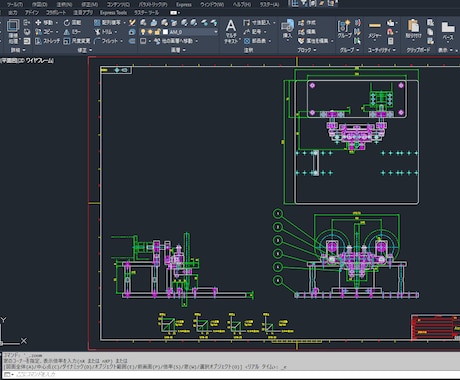Toggle layer on/off lightbulb icon
This screenshot has width=460, height=380.
coord(143,32)
